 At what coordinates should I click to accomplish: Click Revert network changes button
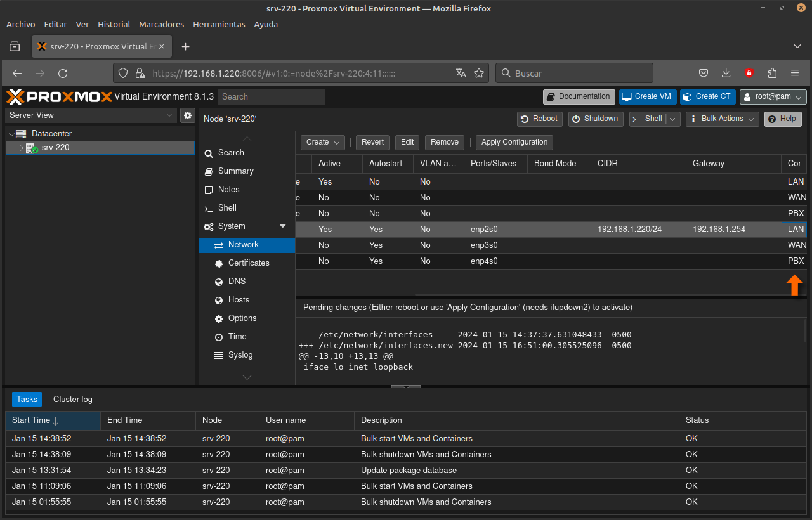[372, 142]
